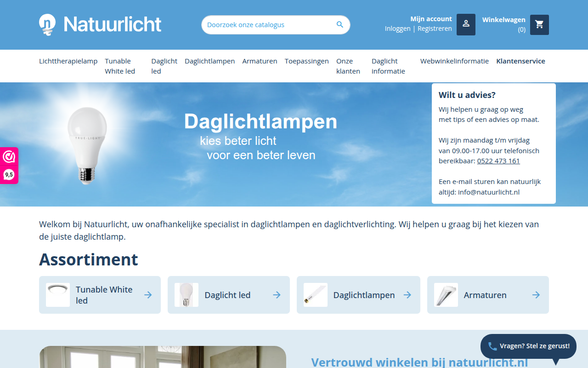Open the Daglicht informatie menu item
The height and width of the screenshot is (368, 588).
[x=389, y=66]
